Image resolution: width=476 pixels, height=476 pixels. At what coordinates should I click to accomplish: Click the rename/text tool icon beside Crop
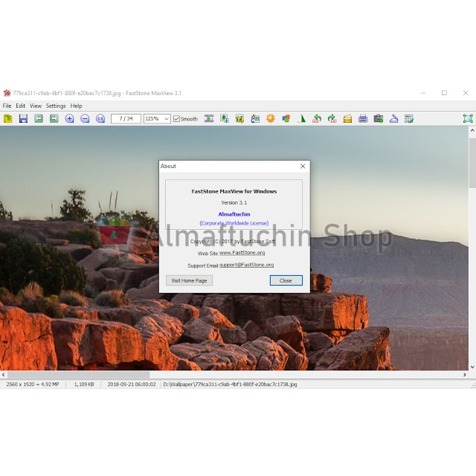255,118
